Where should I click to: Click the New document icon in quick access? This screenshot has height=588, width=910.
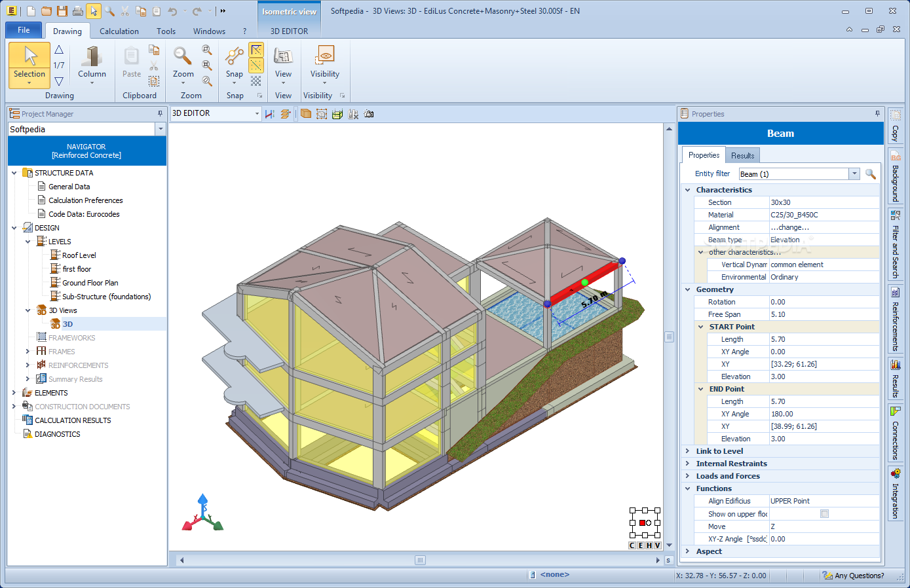(x=31, y=11)
